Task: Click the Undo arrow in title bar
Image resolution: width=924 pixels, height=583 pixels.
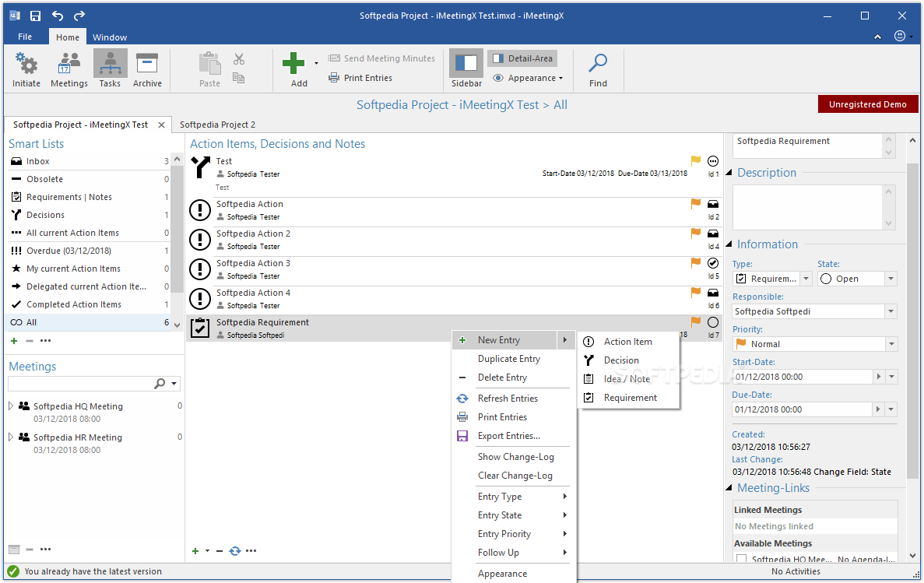Action: 57,16
